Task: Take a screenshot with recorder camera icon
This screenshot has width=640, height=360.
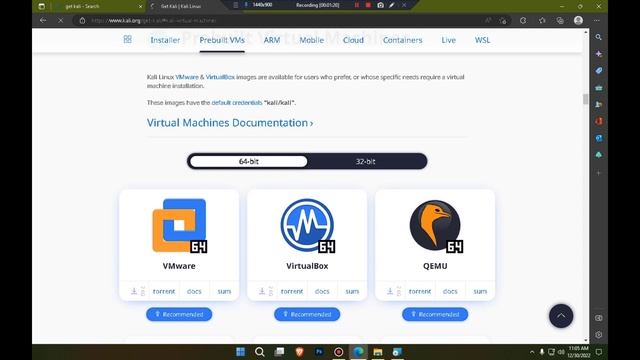Action: click(x=380, y=5)
